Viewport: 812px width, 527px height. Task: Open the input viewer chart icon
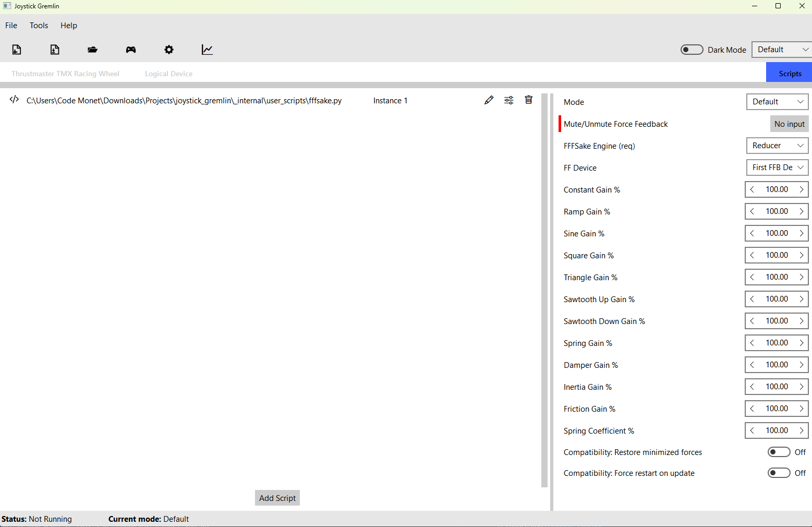tap(207, 50)
